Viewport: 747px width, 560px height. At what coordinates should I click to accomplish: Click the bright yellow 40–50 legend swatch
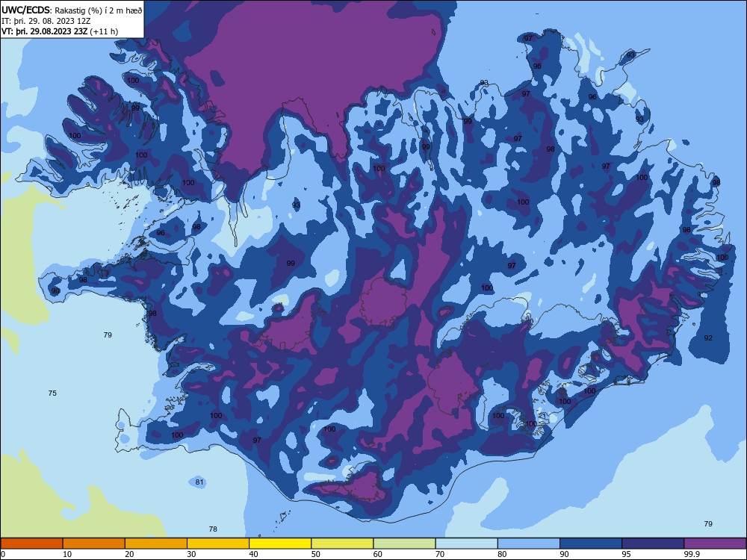coord(280,544)
